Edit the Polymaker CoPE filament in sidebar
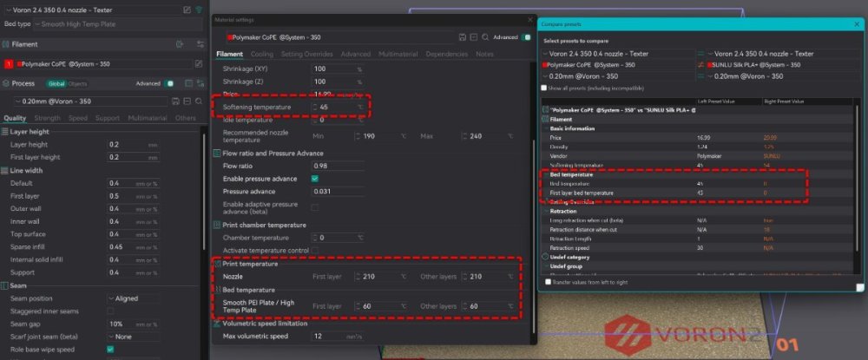Image resolution: width=868 pixels, height=360 pixels. pos(199,64)
